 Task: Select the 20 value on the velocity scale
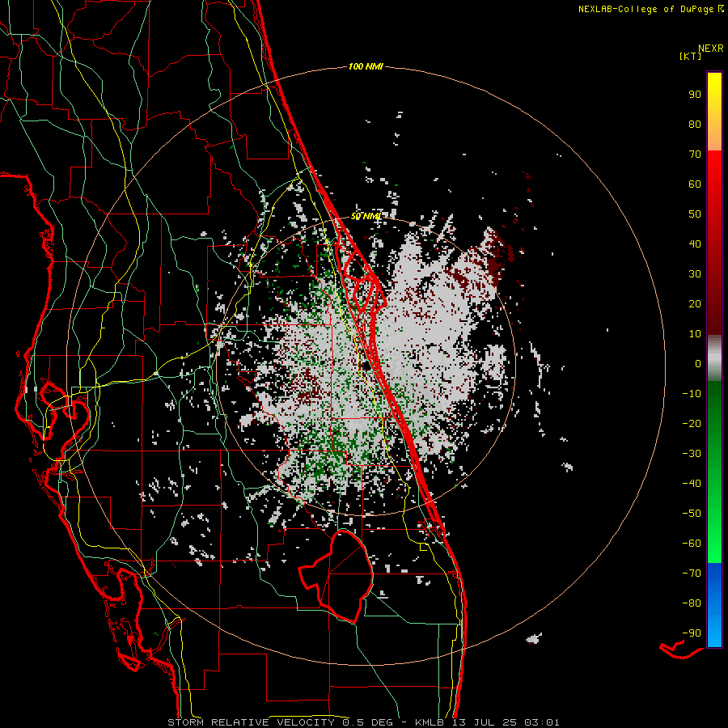click(x=695, y=303)
